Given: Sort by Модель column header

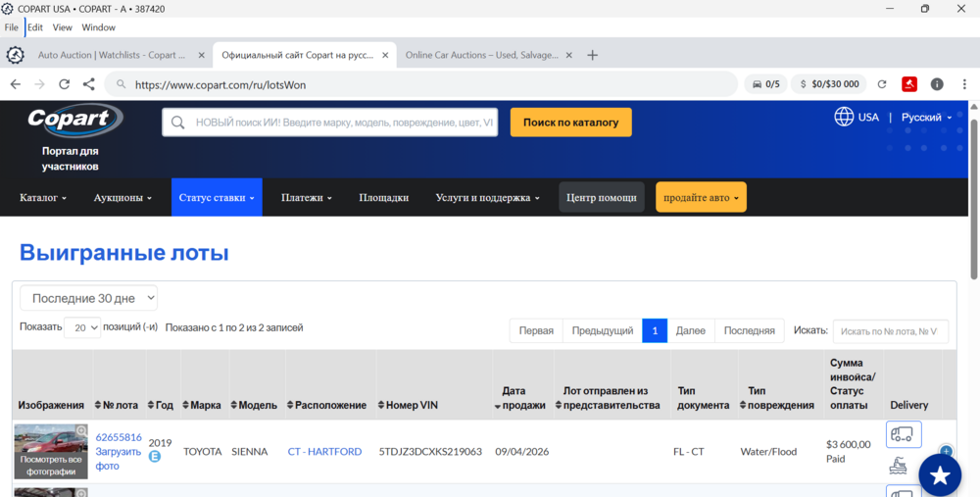Looking at the screenshot, I should pos(254,405).
